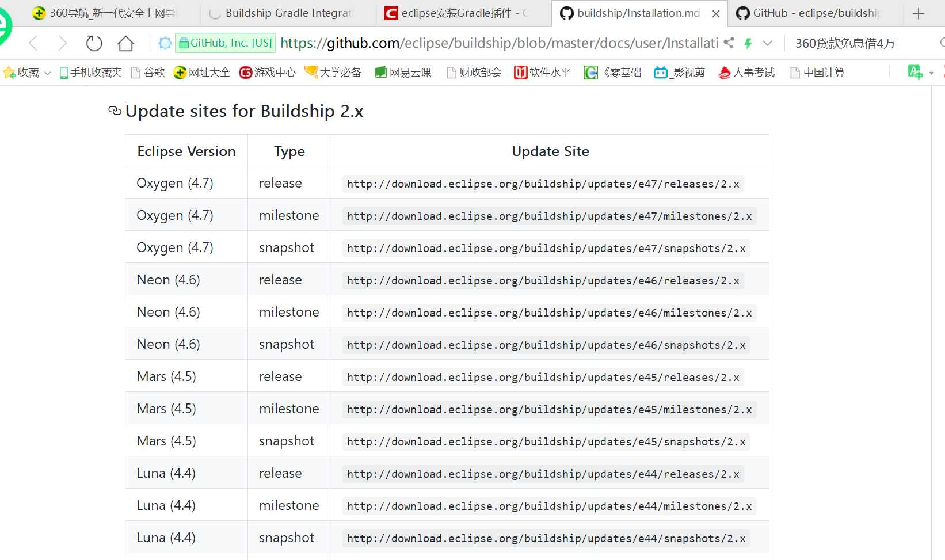Select the e44 releases update site URL
This screenshot has height=560, width=945.
[543, 474]
